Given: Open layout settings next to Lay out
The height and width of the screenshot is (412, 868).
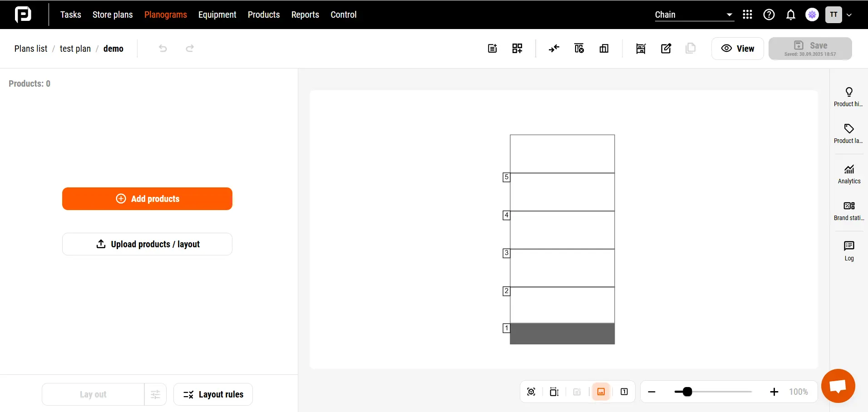Looking at the screenshot, I should click(x=155, y=395).
